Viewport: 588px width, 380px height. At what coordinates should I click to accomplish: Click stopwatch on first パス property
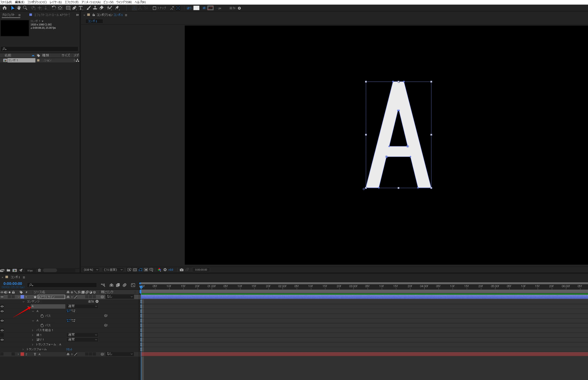42,316
